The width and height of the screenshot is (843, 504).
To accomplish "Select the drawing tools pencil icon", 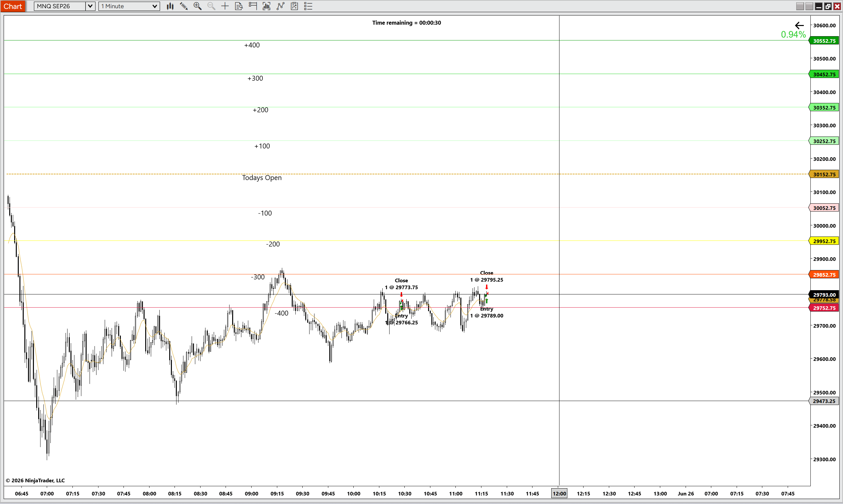I will click(x=184, y=6).
